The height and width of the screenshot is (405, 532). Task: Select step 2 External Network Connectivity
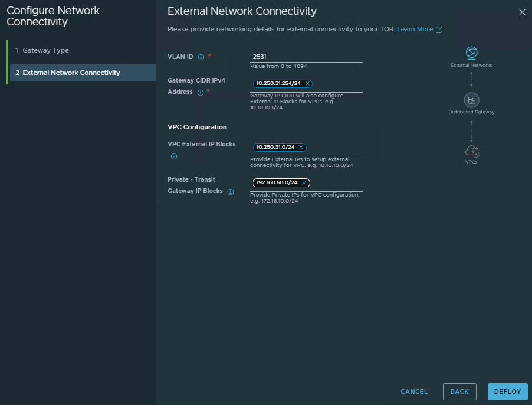click(x=71, y=73)
